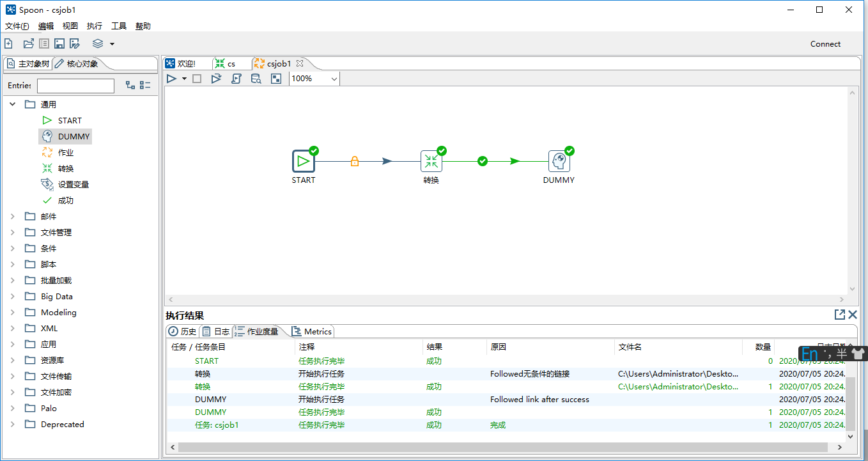Open the 执行 menu
Screen dimensions: 868x461
coord(95,26)
